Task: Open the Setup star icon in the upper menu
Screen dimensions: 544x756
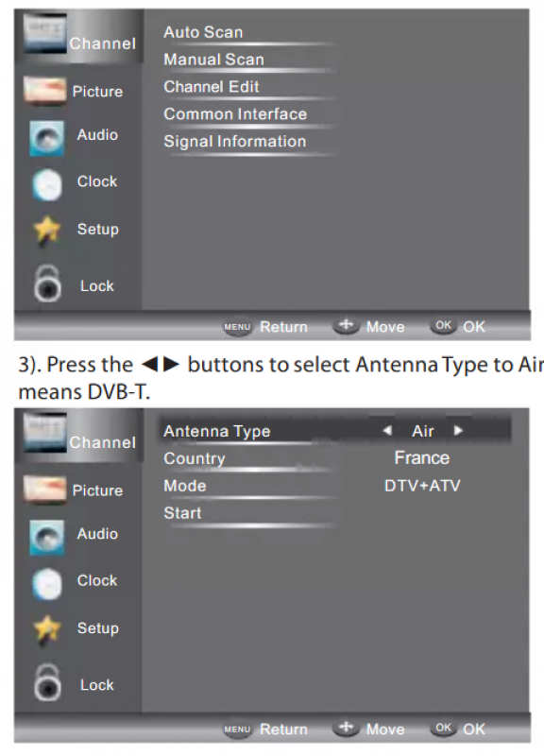Action: [x=46, y=231]
